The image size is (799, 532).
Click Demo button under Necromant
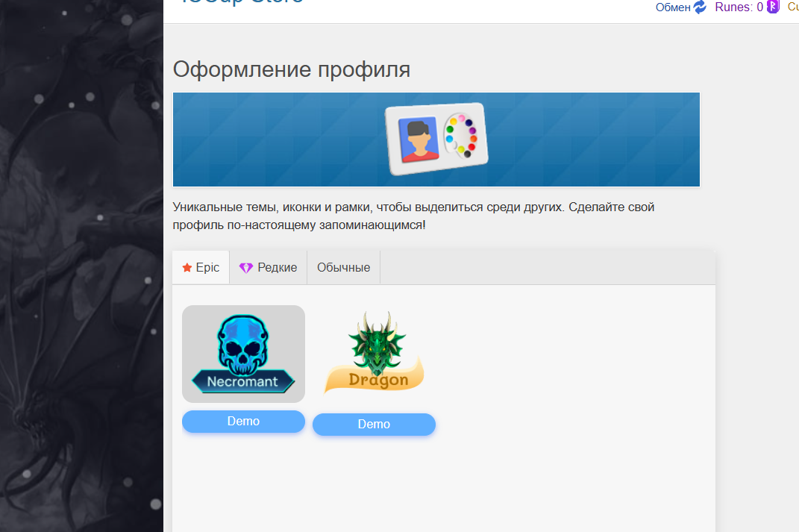pos(243,422)
